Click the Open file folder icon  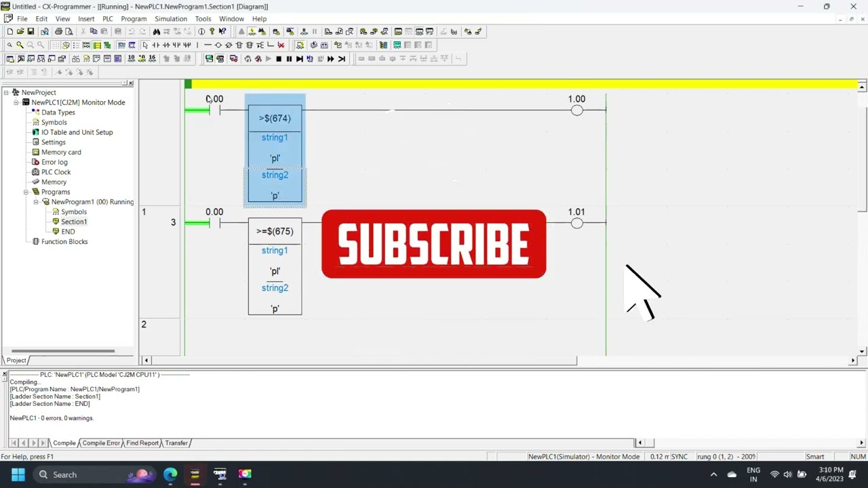(x=20, y=31)
